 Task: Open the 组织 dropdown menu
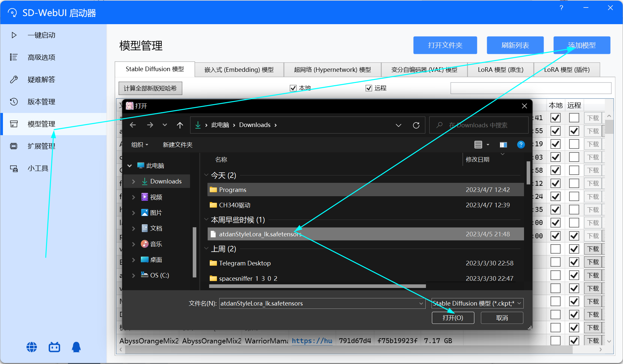(140, 145)
